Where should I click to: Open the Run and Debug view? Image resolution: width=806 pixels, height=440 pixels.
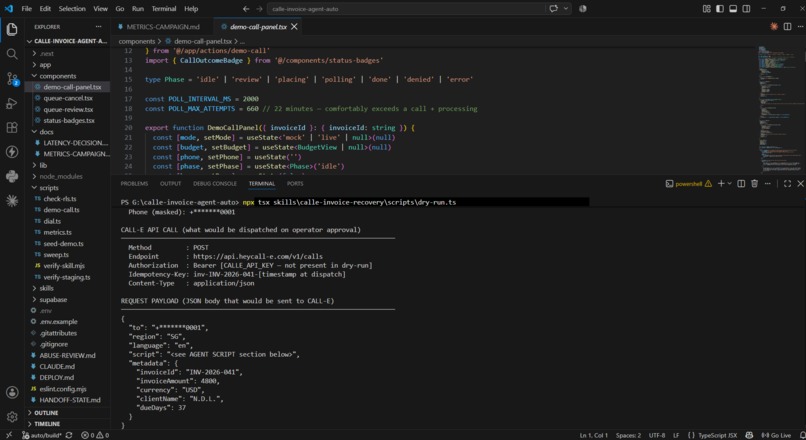[12, 103]
